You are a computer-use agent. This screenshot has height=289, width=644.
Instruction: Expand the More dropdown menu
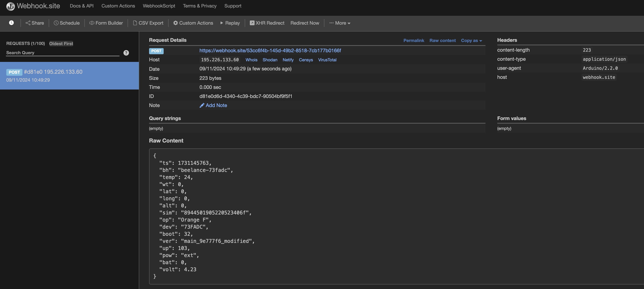point(340,23)
